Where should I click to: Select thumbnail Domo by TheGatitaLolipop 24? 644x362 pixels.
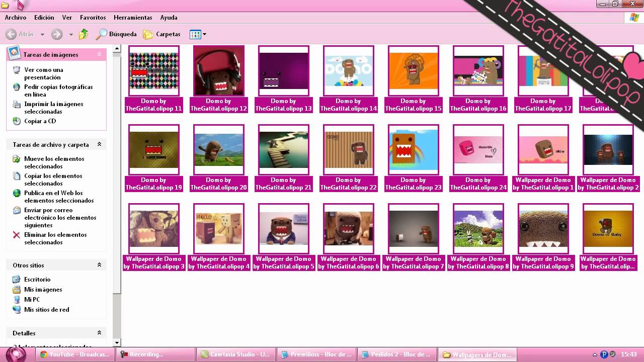(x=478, y=150)
